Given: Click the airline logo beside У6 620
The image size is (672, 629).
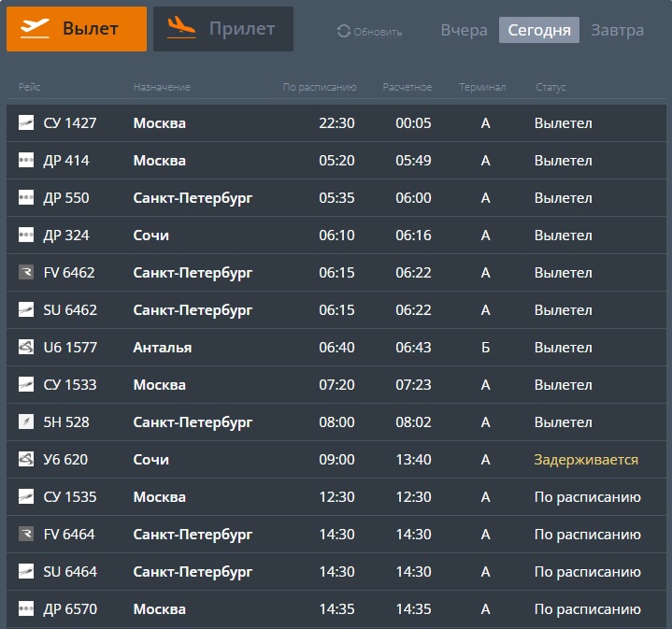Looking at the screenshot, I should 26,460.
